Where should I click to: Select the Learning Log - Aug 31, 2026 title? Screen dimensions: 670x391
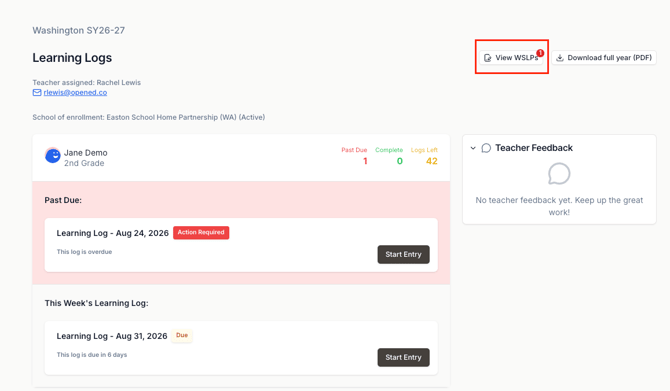pos(112,336)
